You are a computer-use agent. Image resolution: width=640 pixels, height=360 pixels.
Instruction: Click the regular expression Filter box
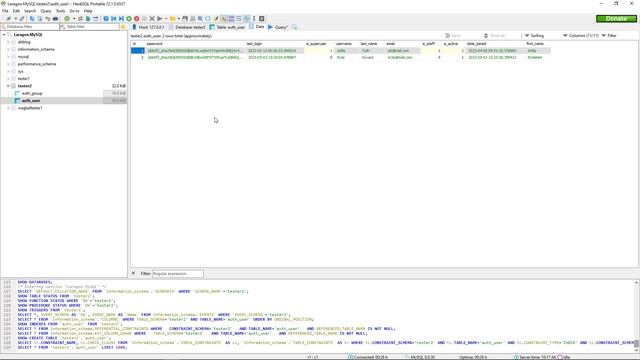point(178,273)
